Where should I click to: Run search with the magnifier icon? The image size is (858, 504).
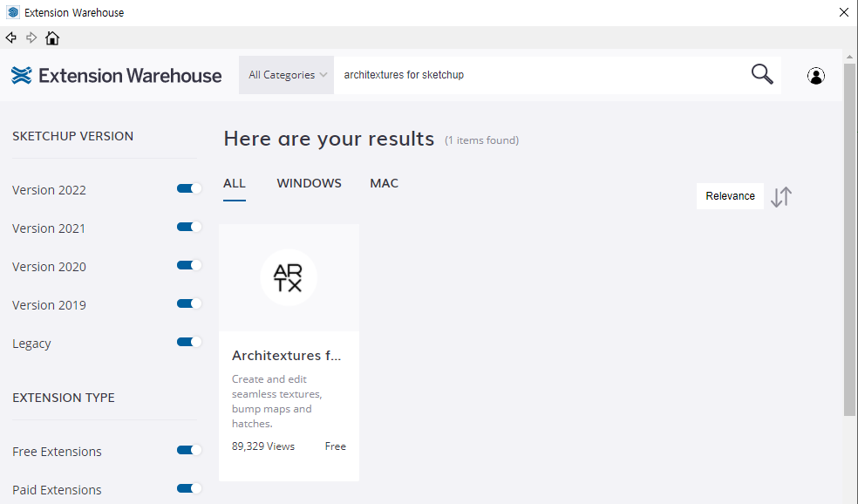click(x=762, y=74)
